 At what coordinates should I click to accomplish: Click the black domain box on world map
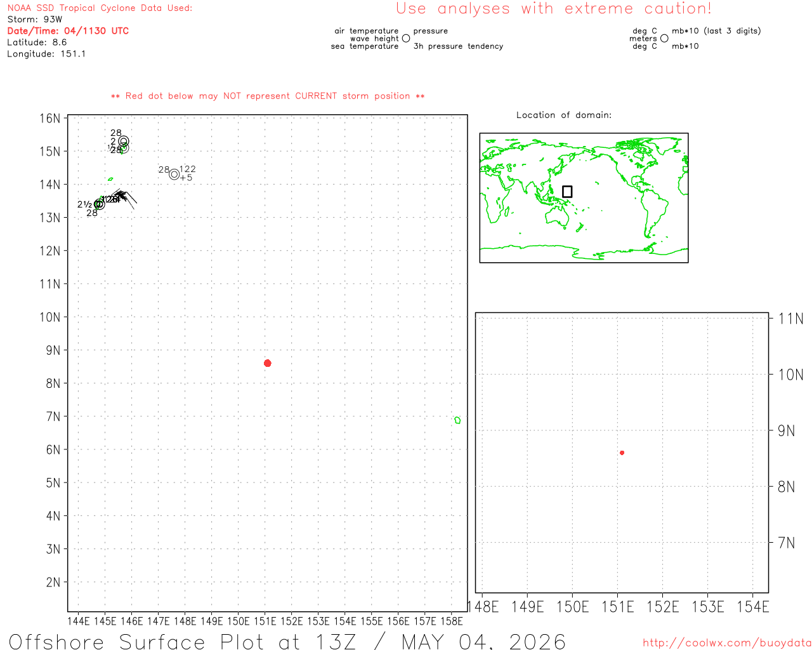(x=567, y=192)
